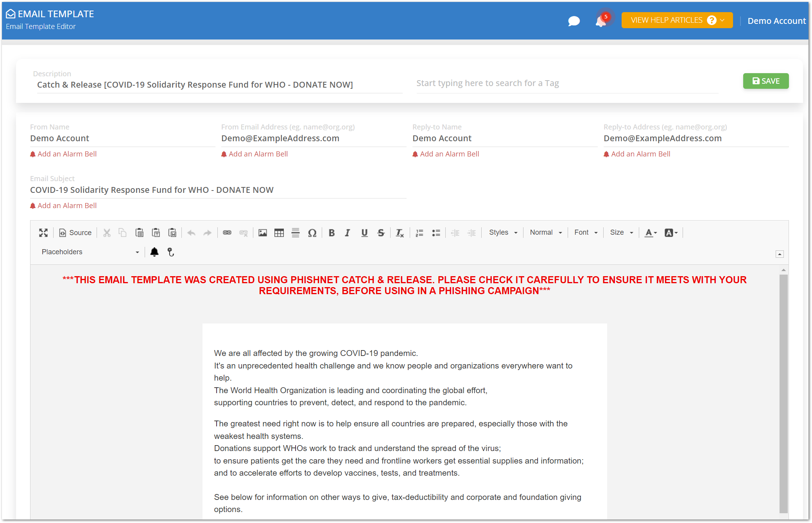Insert a numbered list
This screenshot has width=812, height=523.
click(x=419, y=233)
